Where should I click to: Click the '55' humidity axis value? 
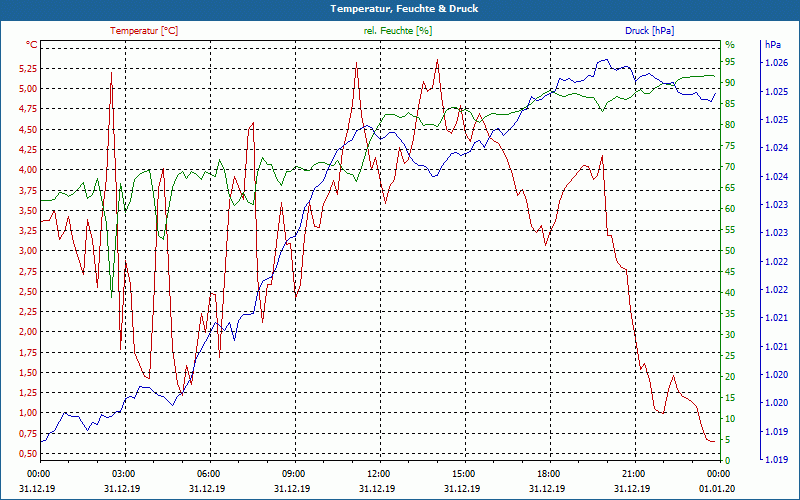(x=730, y=230)
